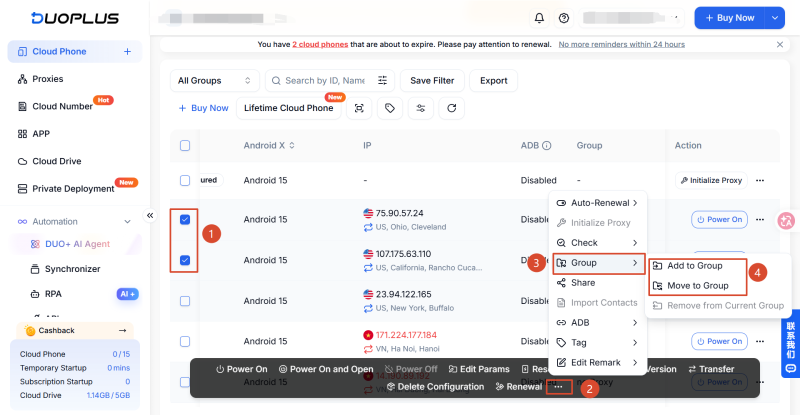
Task: Open the 2 cloud phones link
Action: click(320, 44)
